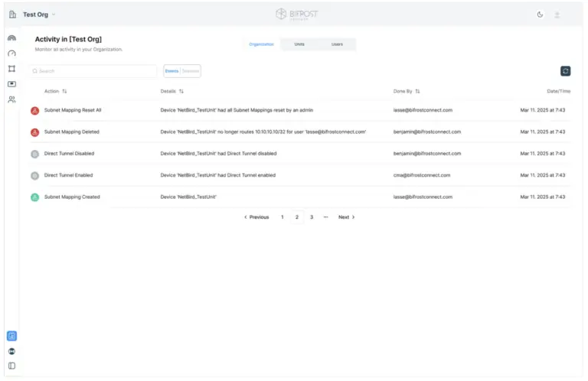Click details 'had all Subnet Mappings reset by an admin'
This screenshot has width=588, height=381.
265,110
